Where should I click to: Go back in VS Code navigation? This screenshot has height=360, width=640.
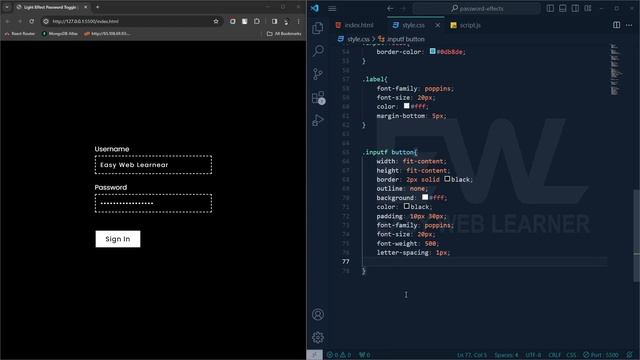[x=390, y=8]
